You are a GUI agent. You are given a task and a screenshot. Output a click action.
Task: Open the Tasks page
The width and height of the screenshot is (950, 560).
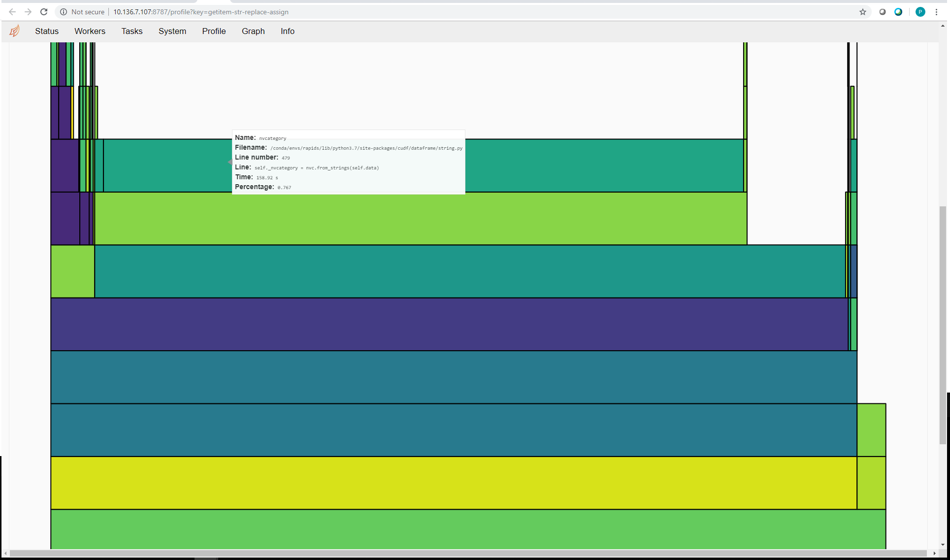[x=131, y=31]
